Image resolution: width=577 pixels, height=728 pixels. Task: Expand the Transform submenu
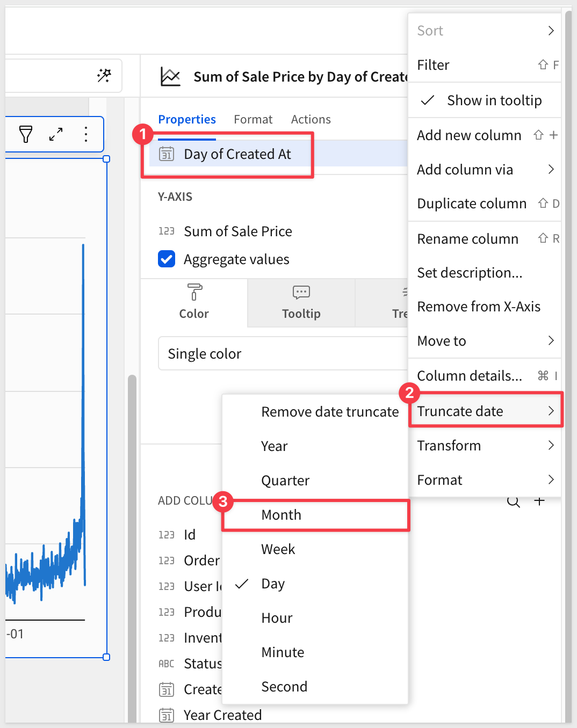(x=484, y=446)
